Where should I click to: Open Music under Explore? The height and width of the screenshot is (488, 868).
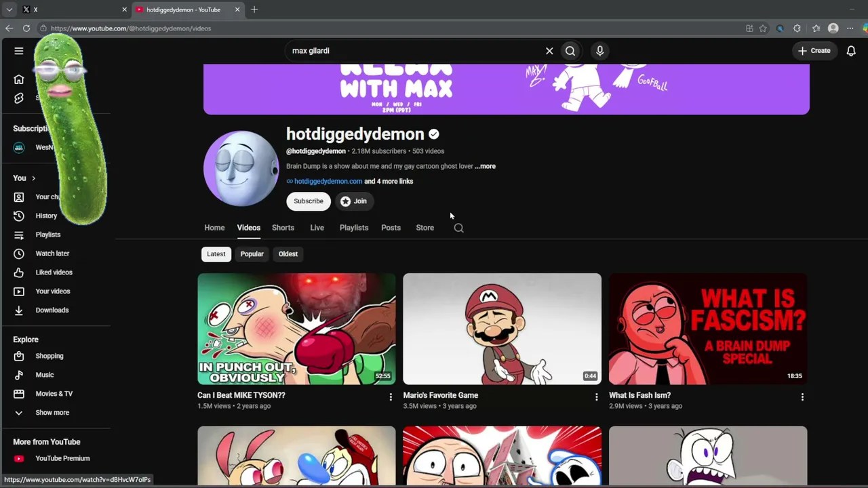coord(44,375)
